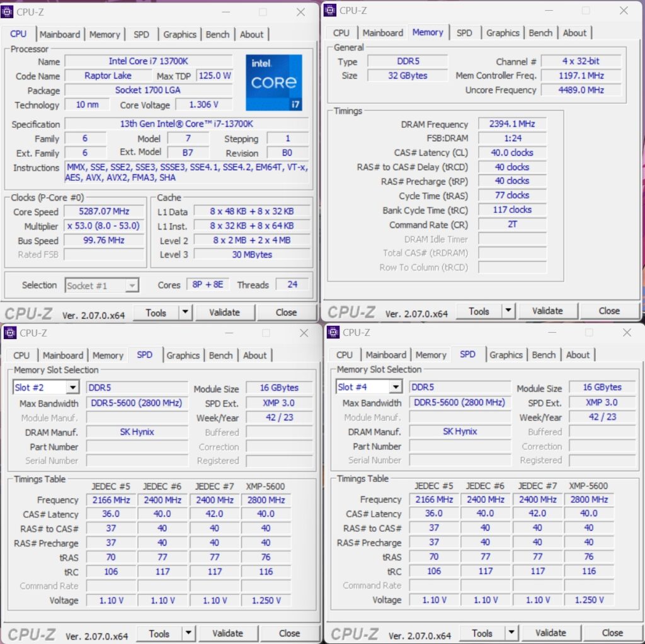Switch to Graphics tab in CPU window
Screen dimensions: 645x644
180,35
